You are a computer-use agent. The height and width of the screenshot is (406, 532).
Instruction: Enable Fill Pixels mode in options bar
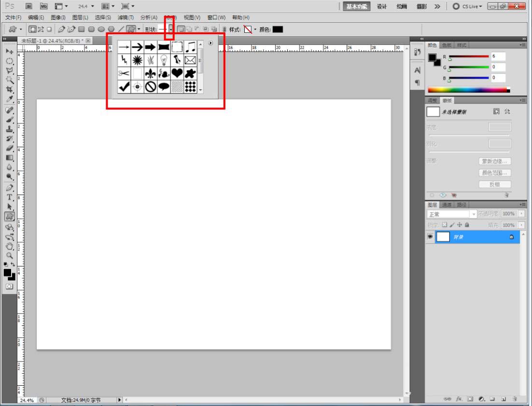(49, 29)
